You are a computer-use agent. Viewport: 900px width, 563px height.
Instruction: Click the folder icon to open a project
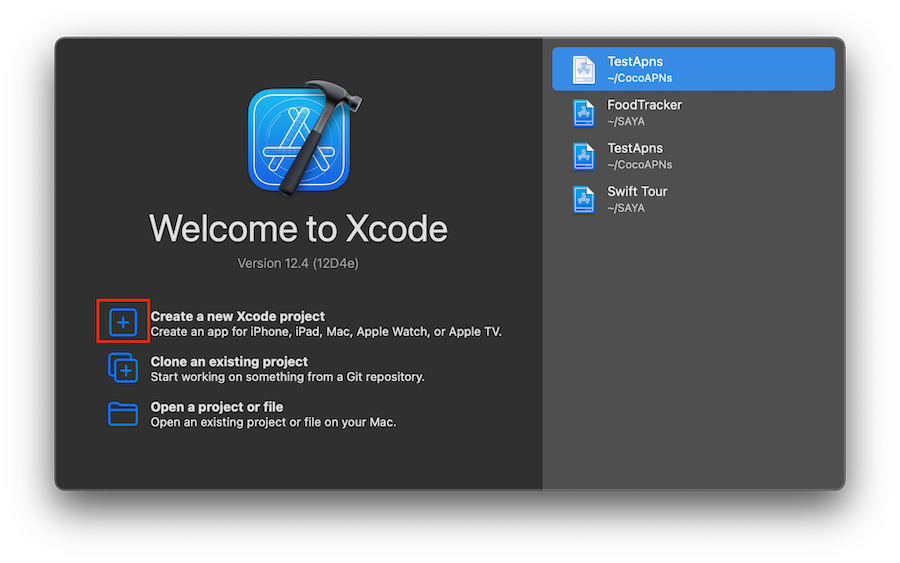[x=123, y=413]
